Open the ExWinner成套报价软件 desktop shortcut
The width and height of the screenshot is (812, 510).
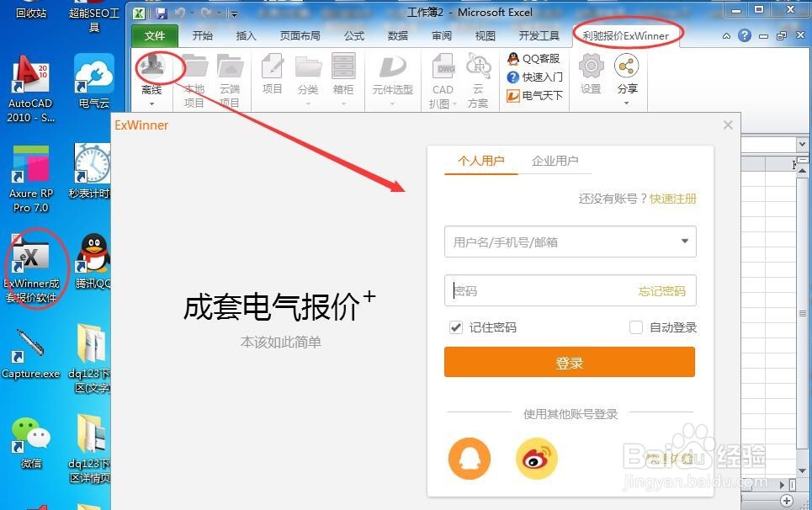click(30, 268)
